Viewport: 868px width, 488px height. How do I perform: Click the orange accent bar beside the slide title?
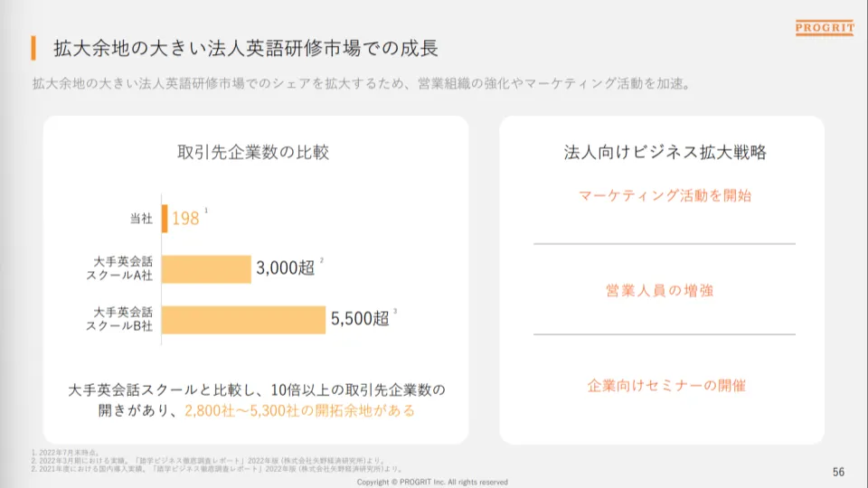[x=33, y=47]
